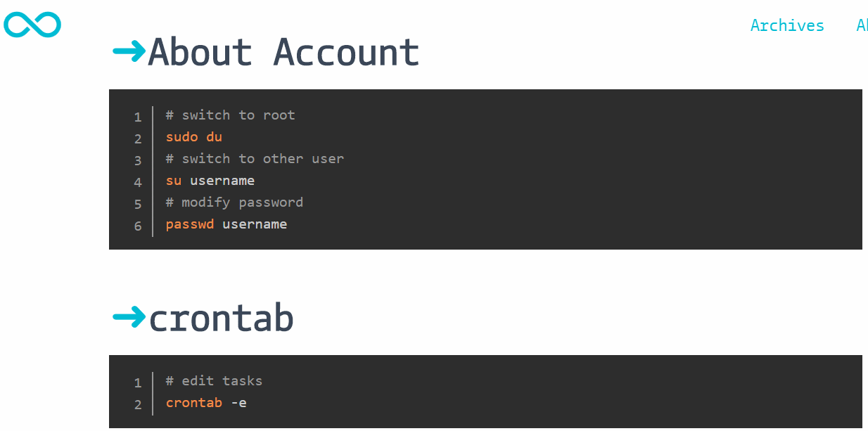This screenshot has width=868, height=431.
Task: Click line number 1 in the account code block
Action: coord(138,117)
